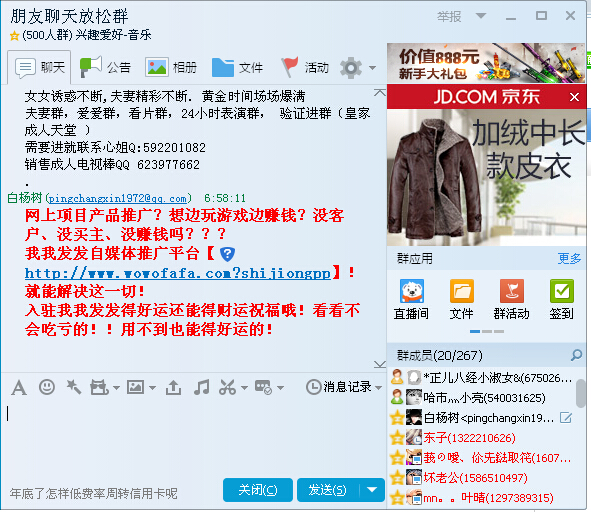The height and width of the screenshot is (512, 591).
Task: Open the font formatting tool
Action: tap(19, 388)
